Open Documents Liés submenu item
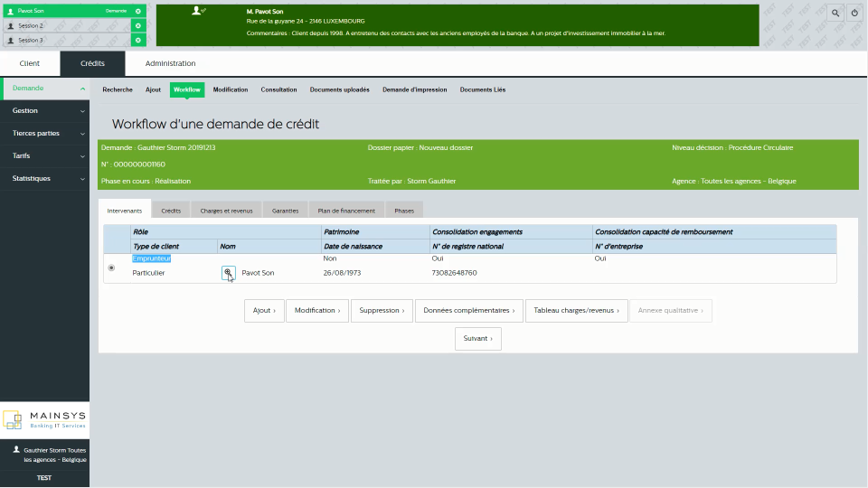868x488 pixels. (x=483, y=89)
